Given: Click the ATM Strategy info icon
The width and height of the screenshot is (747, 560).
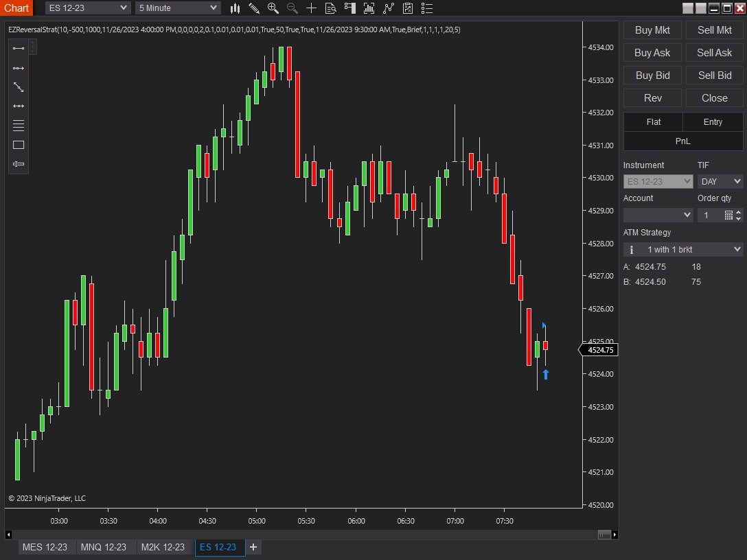Looking at the screenshot, I should [632, 250].
